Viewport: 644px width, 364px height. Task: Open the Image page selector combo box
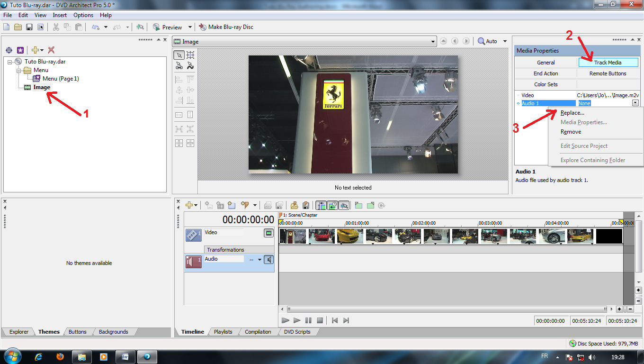(x=304, y=42)
